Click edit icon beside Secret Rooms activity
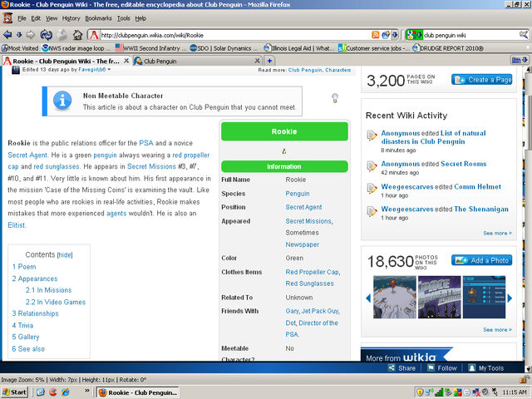Viewport: 532px width, 399px height. pos(372,166)
